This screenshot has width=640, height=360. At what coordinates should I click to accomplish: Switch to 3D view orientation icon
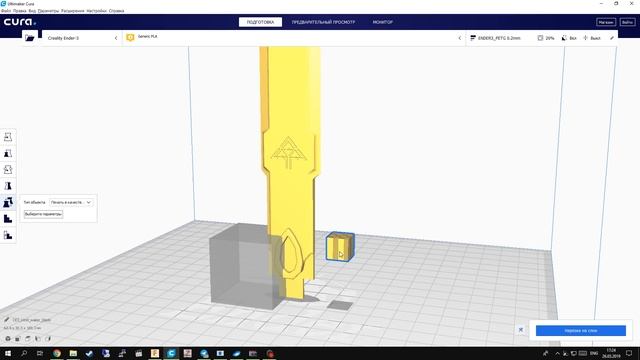[8, 338]
